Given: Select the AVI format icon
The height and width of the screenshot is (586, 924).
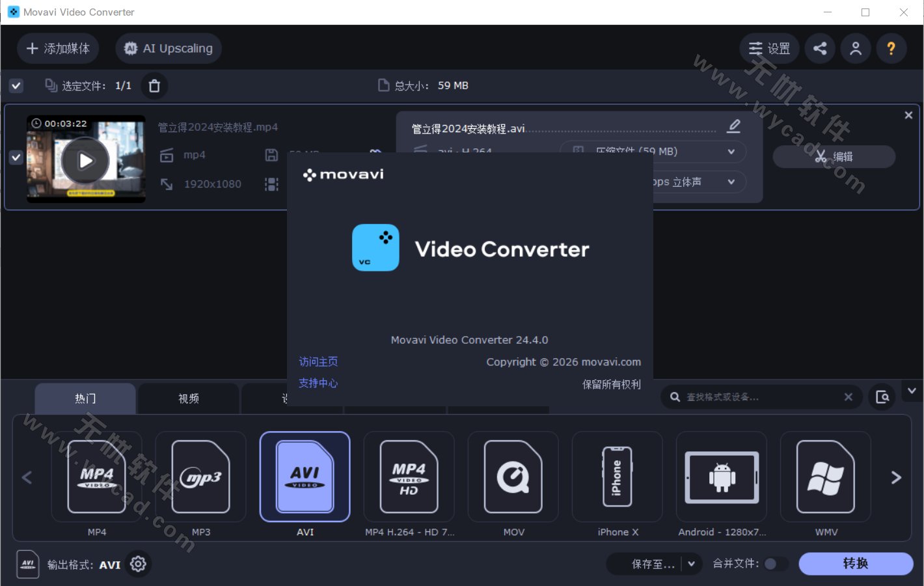Looking at the screenshot, I should (x=305, y=477).
